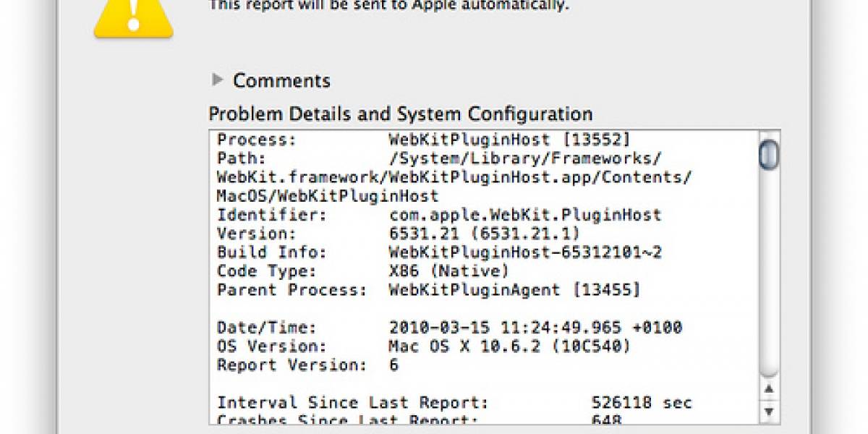Click the 'X86 (Native)' code type value

click(449, 271)
